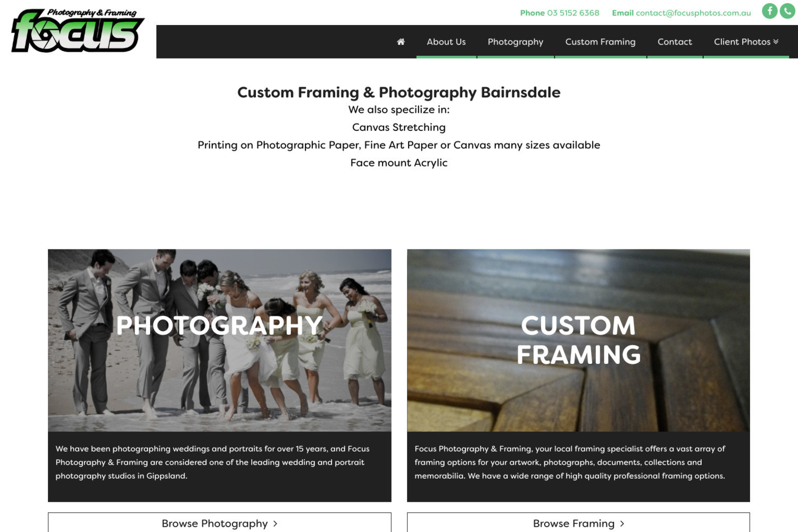
Task: Select Contact in the navigation bar
Action: (675, 41)
